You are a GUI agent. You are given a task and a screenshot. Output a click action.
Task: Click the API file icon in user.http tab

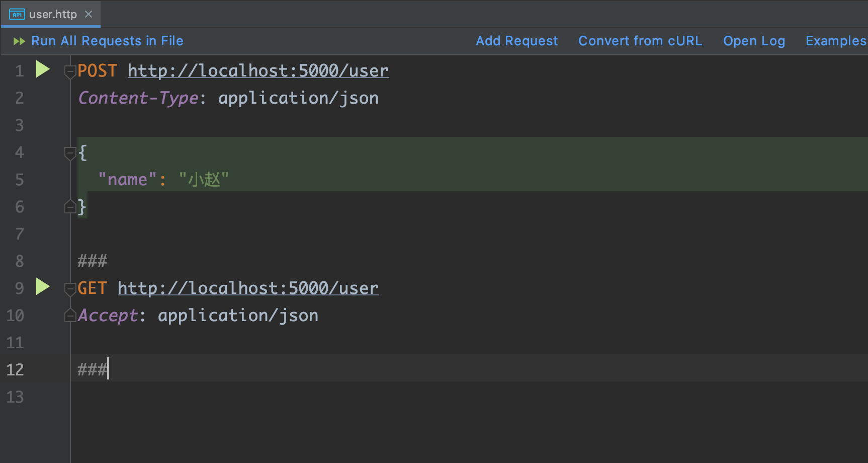click(17, 14)
